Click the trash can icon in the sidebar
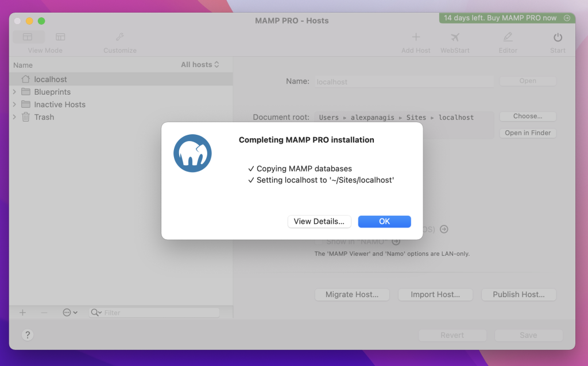 tap(25, 117)
